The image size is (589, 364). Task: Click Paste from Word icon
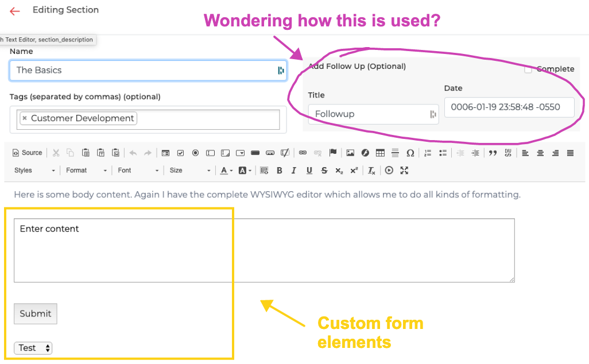tap(116, 153)
